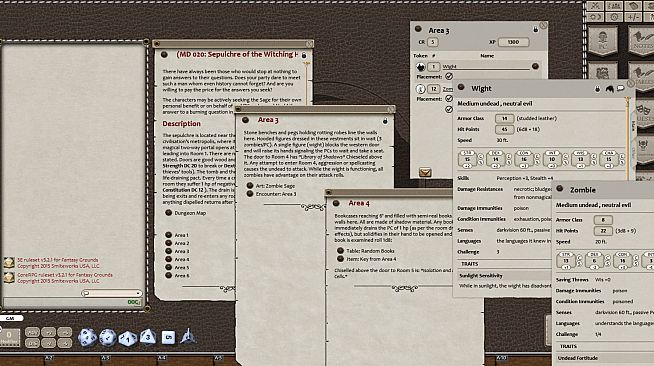The height and width of the screenshot is (366, 654).
Task: Click the link dot beside Area 4 title
Action: coord(336,203)
